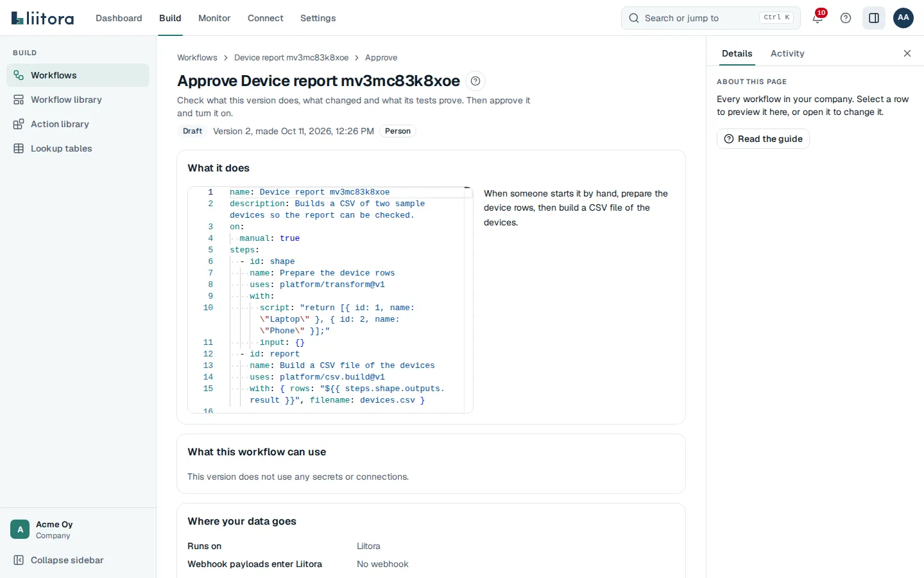Close the Details panel
The image size is (924, 578).
tap(907, 53)
